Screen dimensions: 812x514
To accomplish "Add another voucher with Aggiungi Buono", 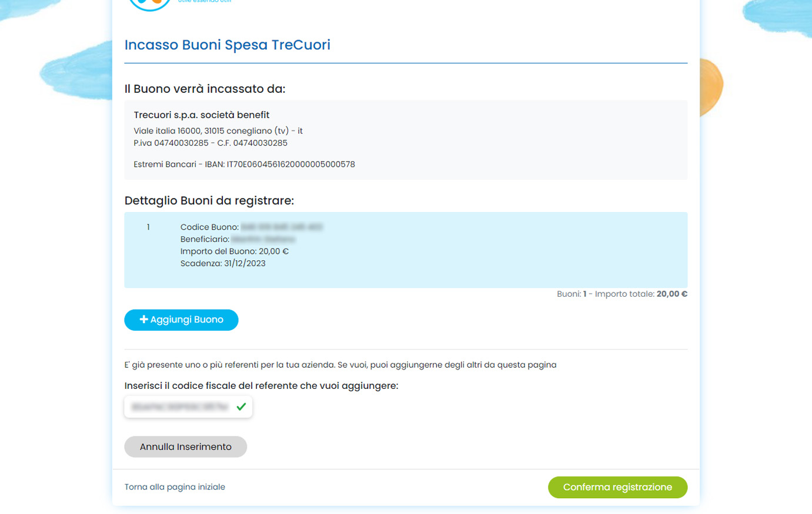I will (181, 320).
